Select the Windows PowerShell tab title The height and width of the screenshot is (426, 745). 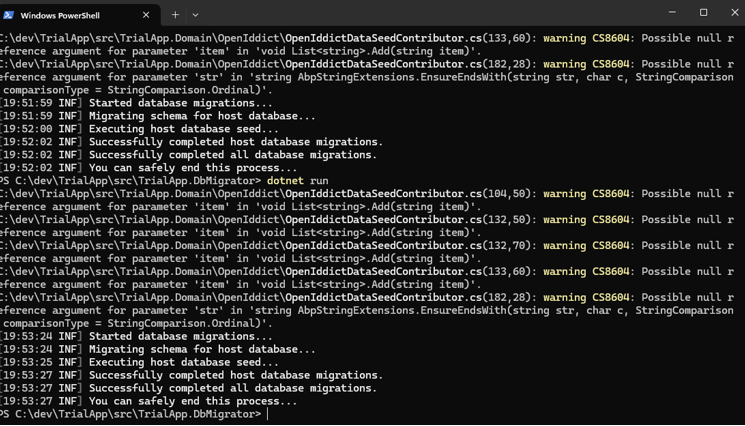(60, 15)
